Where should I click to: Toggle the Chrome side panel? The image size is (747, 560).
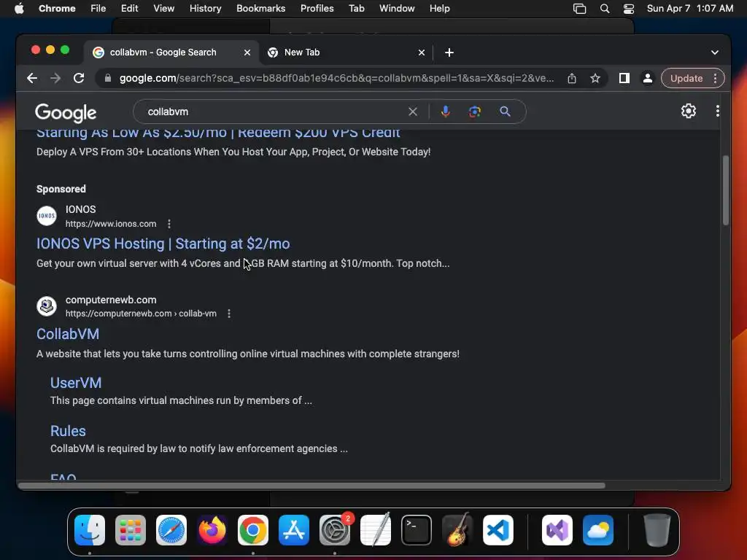click(x=624, y=78)
